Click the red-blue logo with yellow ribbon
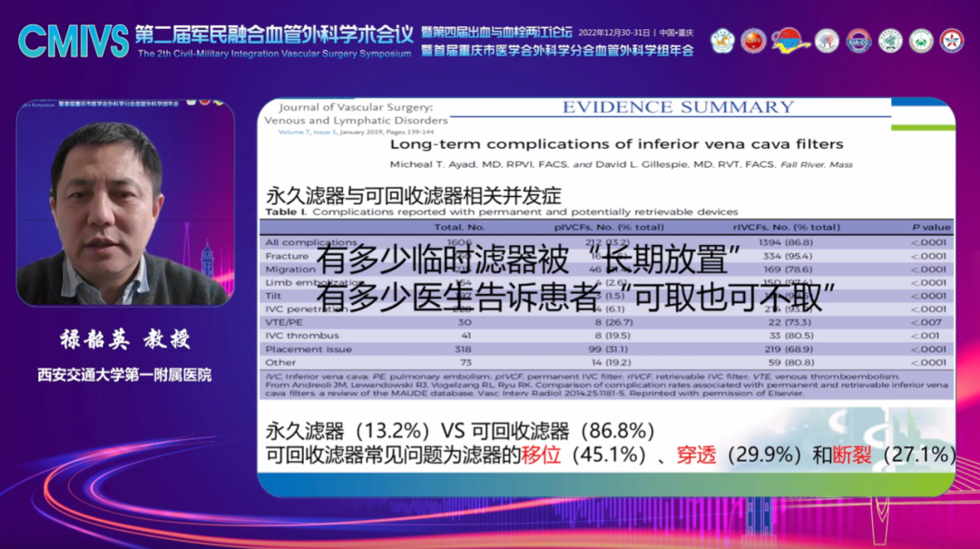This screenshot has width=980, height=549. pyautogui.click(x=789, y=41)
